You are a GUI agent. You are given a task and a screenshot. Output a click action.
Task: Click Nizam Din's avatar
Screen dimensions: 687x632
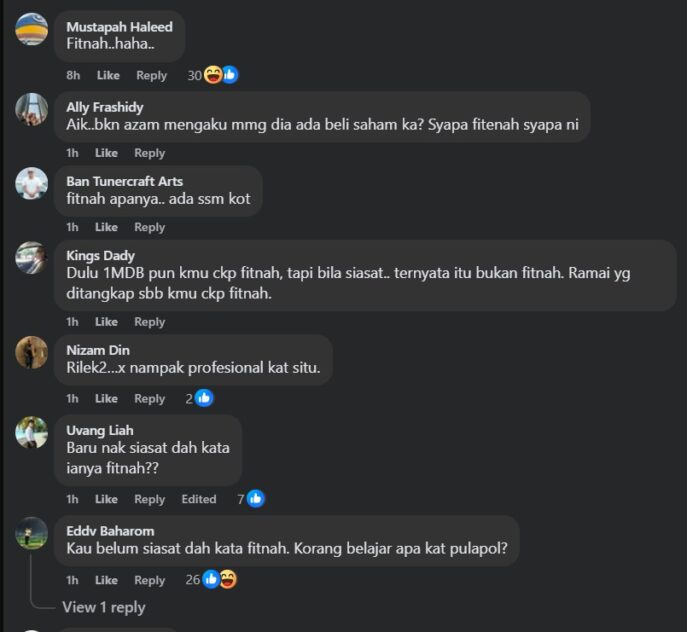click(32, 352)
